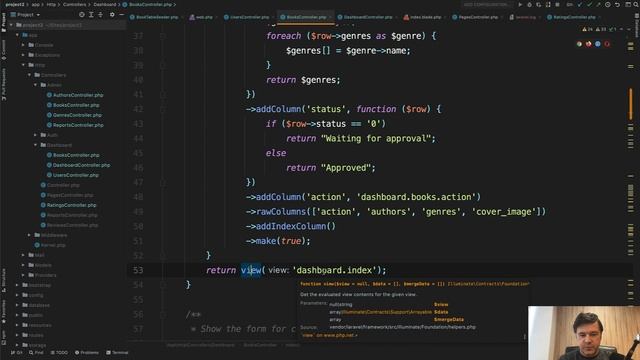
Task: Click line number 53 in the gutter
Action: (138, 270)
